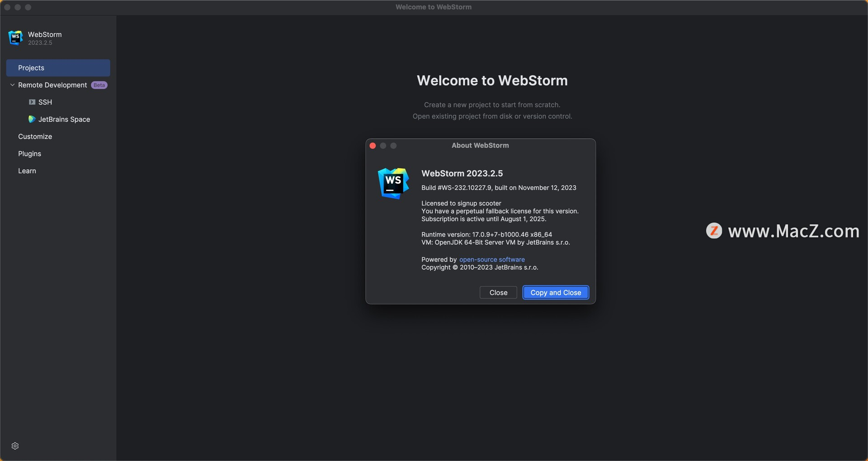This screenshot has height=461, width=868.
Task: Click the Runtime version line
Action: tap(486, 235)
